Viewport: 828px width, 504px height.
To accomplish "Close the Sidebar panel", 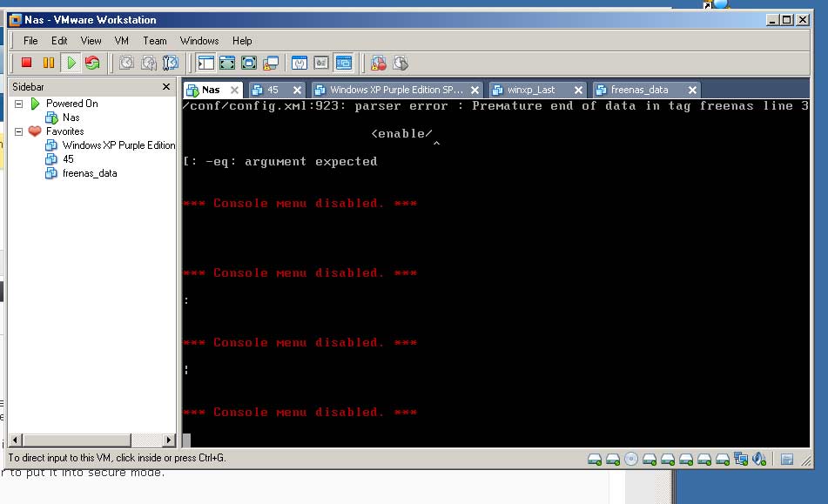I will [x=166, y=86].
